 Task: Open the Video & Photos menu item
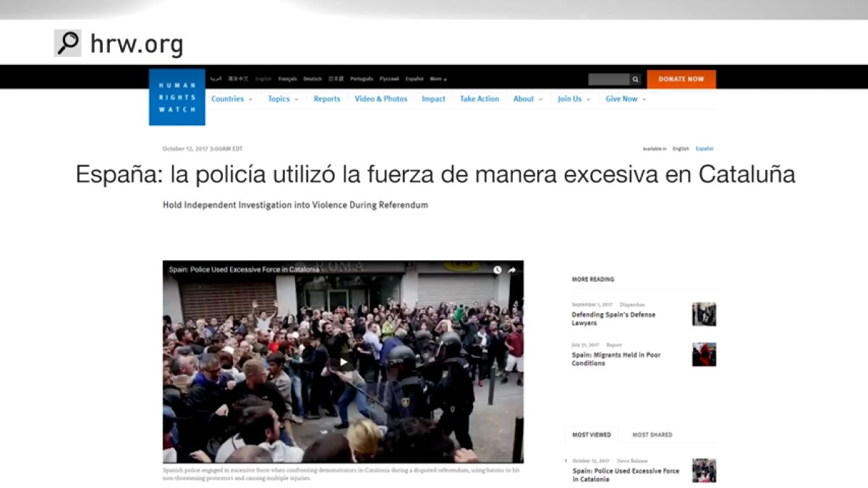point(380,99)
